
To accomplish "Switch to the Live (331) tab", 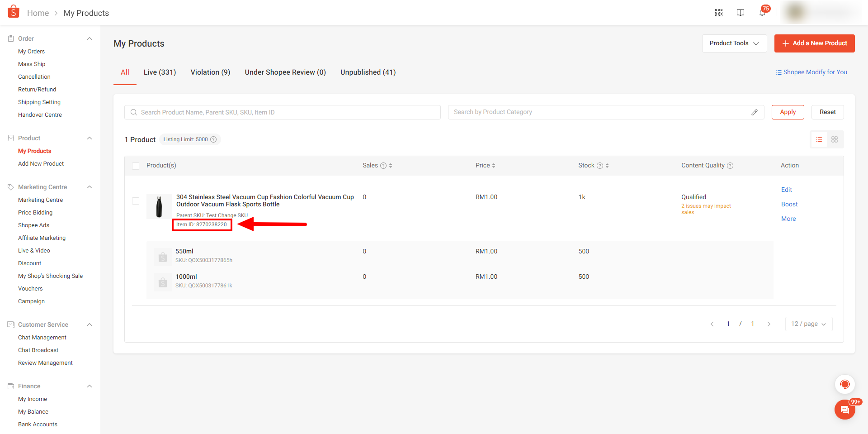I will click(x=160, y=72).
